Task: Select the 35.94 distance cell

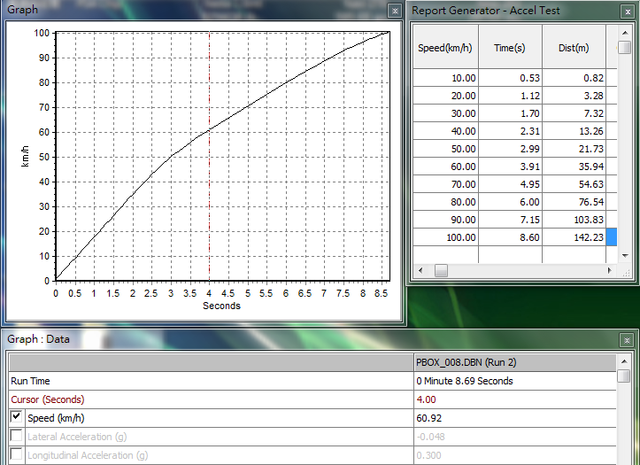Action: tap(574, 166)
